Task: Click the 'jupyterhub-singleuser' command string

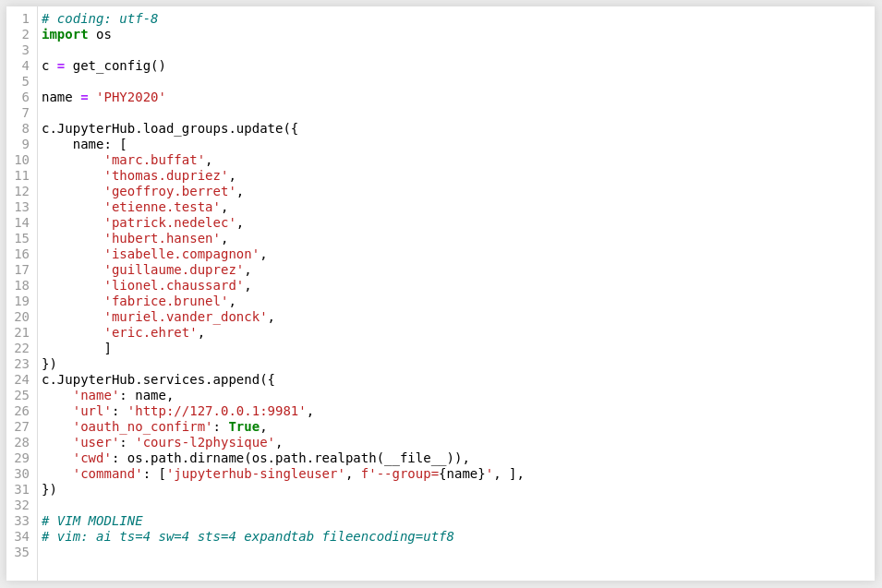Action: 256,474
